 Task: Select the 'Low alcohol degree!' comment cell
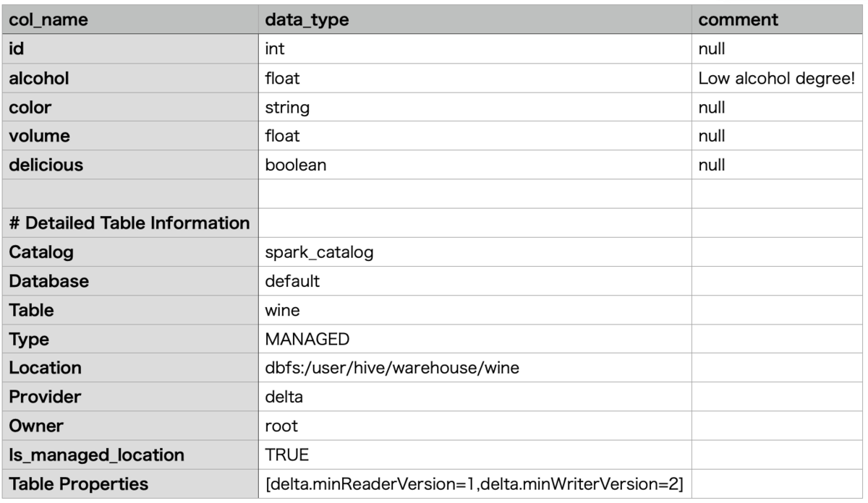(778, 79)
